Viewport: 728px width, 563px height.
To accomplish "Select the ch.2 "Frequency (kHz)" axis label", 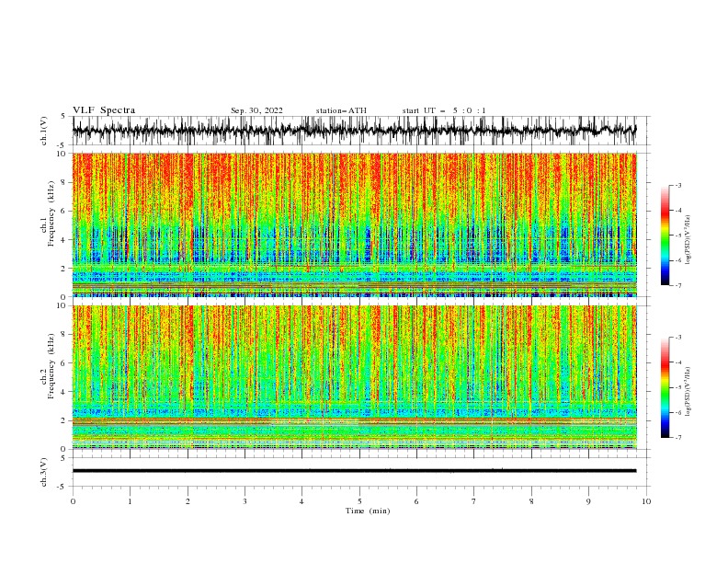I will [51, 366].
